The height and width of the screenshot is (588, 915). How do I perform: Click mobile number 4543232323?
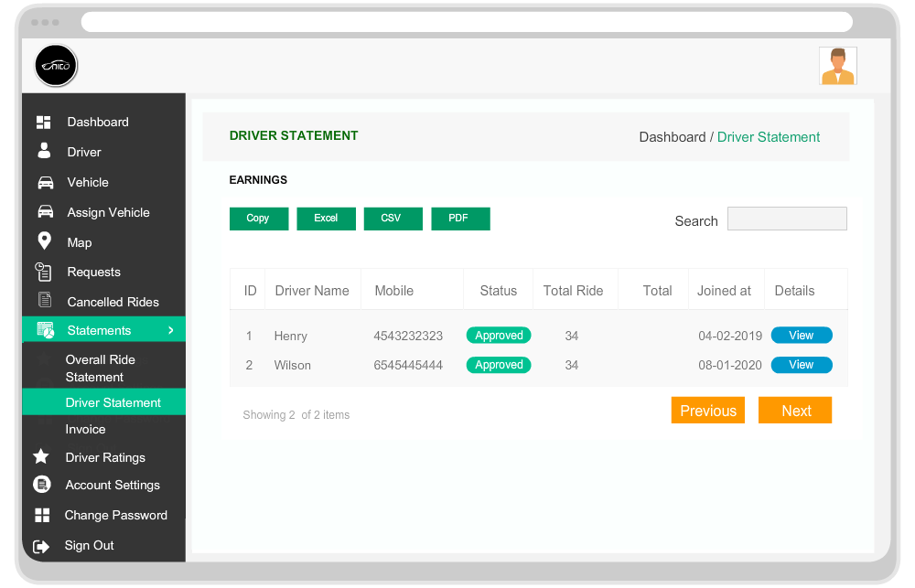(x=408, y=336)
